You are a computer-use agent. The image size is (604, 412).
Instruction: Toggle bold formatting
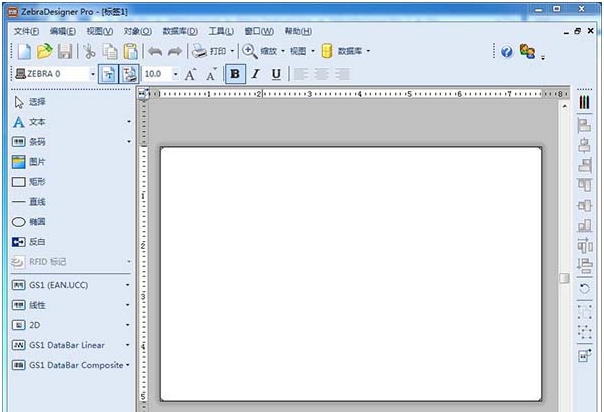(x=235, y=74)
